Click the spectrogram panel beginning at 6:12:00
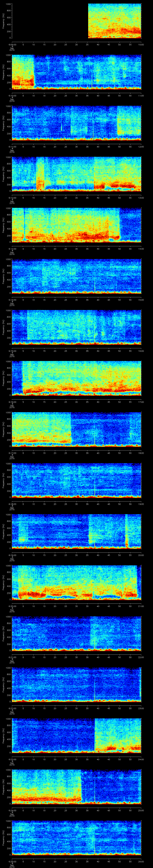 77,174
